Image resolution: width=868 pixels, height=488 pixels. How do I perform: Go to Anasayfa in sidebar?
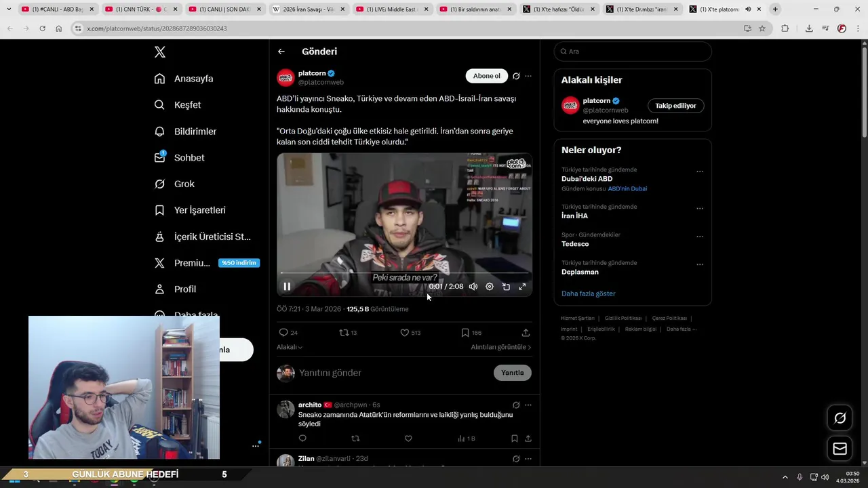point(184,79)
